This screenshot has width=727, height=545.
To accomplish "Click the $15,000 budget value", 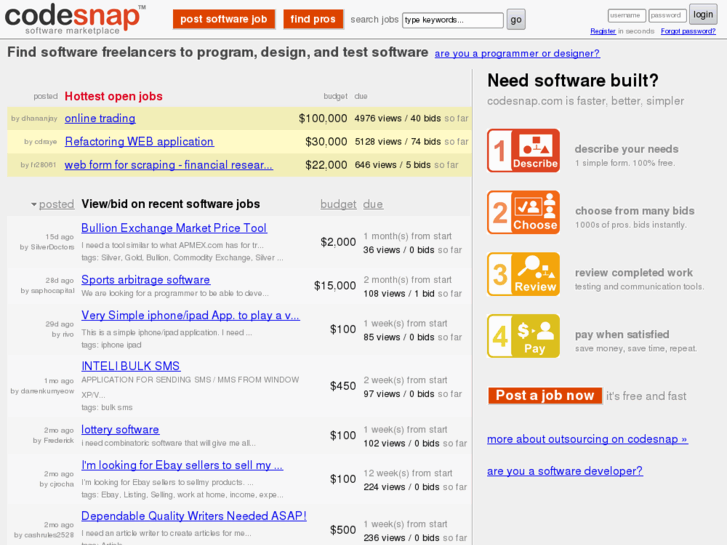I will click(x=335, y=285).
